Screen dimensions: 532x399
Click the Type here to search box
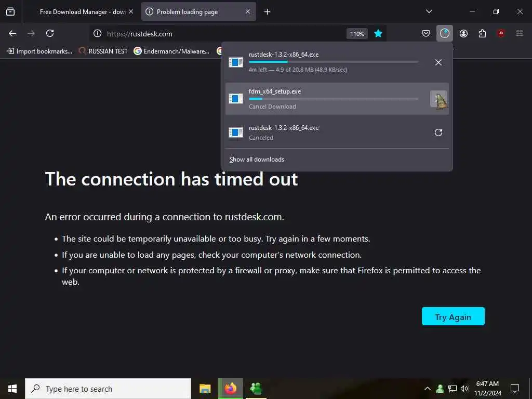[108, 389]
